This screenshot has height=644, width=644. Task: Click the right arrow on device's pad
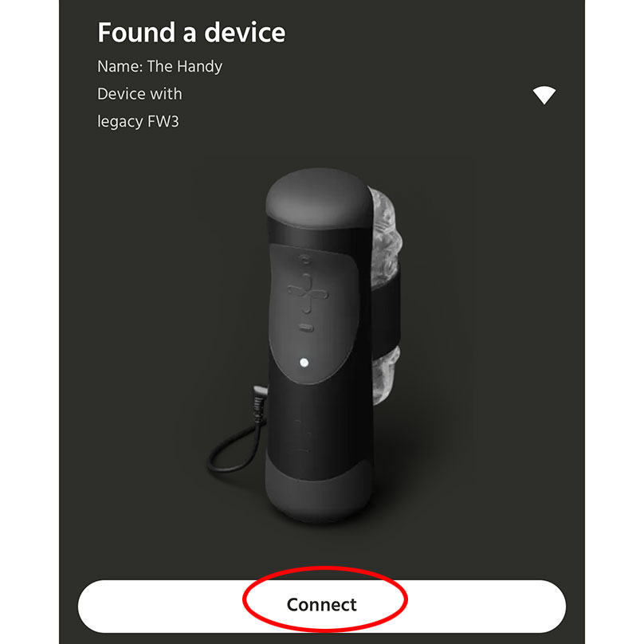click(x=319, y=294)
